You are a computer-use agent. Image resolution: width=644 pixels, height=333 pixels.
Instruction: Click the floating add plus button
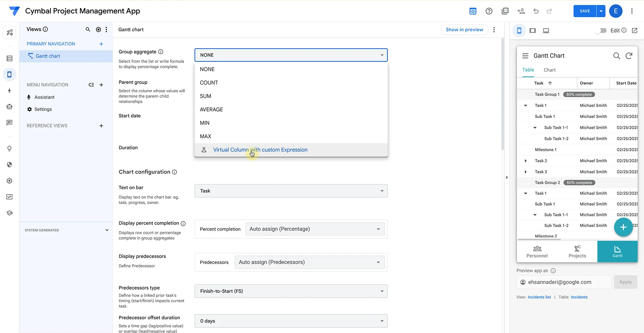point(623,227)
